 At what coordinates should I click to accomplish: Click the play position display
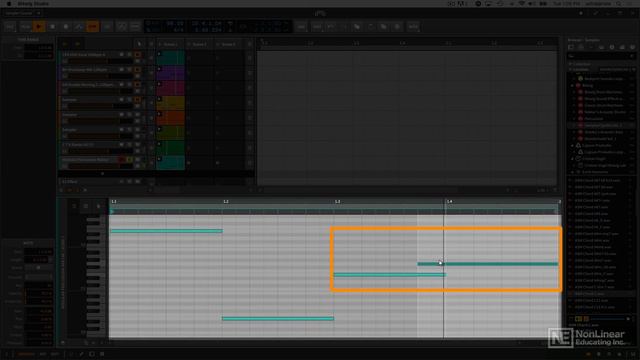click(207, 24)
